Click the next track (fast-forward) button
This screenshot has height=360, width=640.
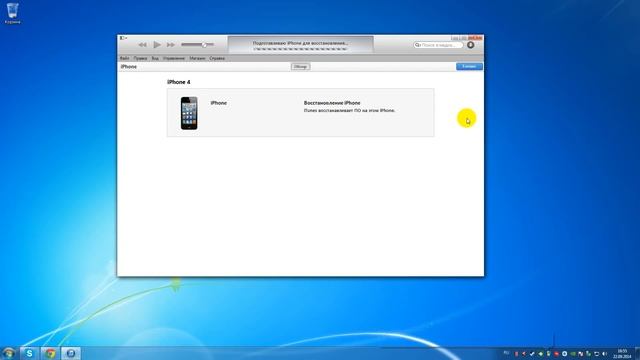(171, 44)
